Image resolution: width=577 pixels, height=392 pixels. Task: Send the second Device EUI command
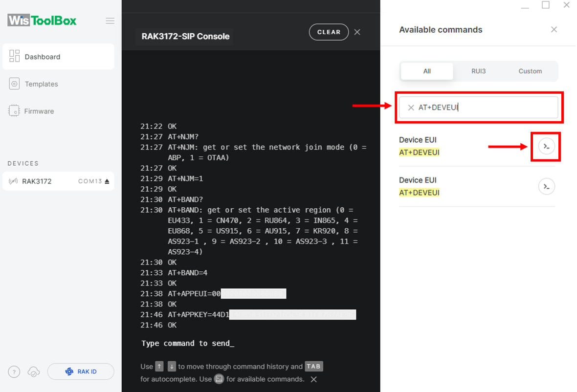coord(547,186)
